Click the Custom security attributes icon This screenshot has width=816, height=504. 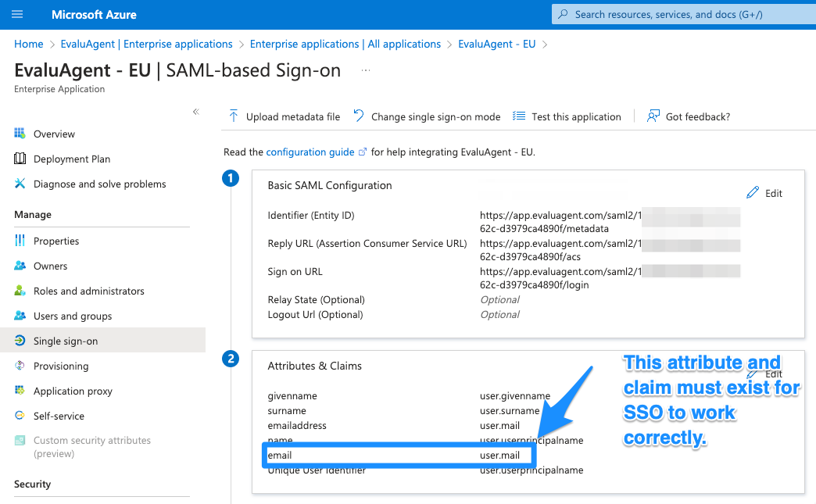[20, 441]
